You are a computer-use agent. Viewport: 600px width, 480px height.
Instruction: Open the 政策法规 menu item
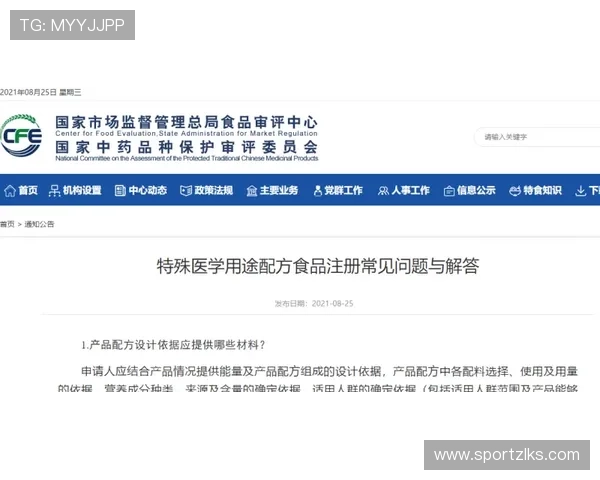point(214,190)
